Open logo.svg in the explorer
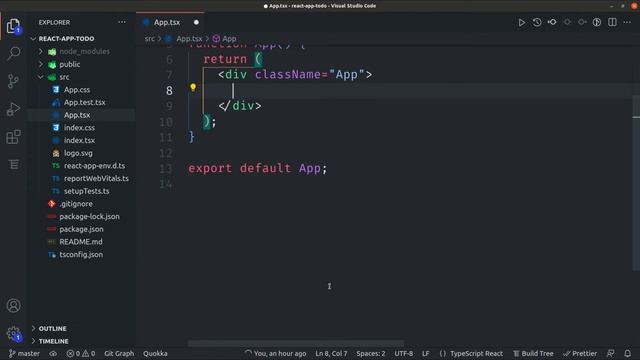Viewport: 640px width, 360px height. click(78, 153)
